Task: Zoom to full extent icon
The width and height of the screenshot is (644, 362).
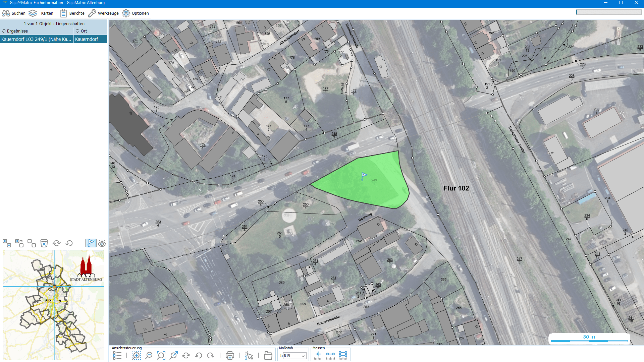Action: 161,356
